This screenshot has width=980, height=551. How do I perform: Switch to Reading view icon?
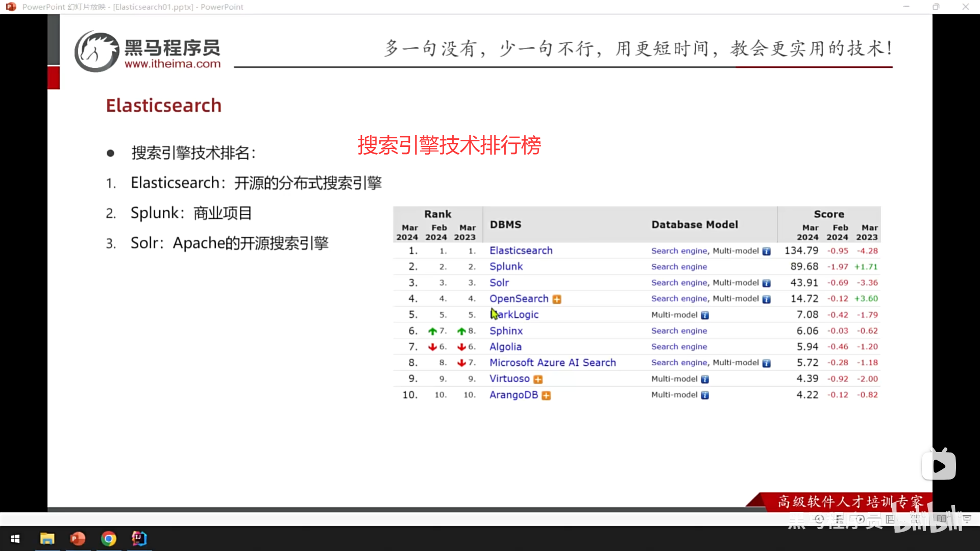click(942, 519)
